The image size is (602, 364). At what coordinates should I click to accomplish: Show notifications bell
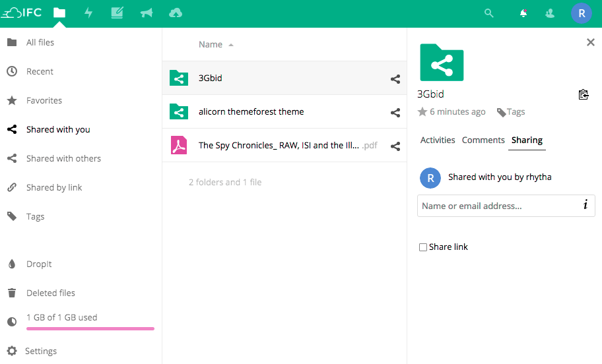click(523, 13)
